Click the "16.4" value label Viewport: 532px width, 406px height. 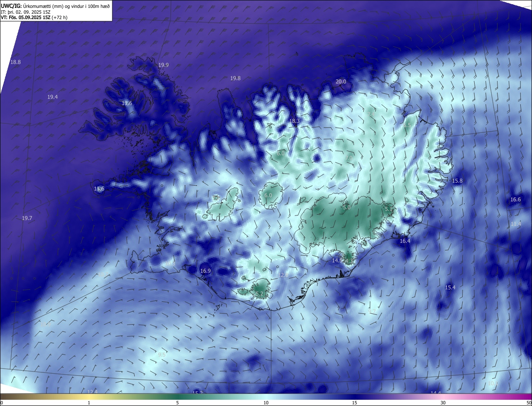click(405, 241)
